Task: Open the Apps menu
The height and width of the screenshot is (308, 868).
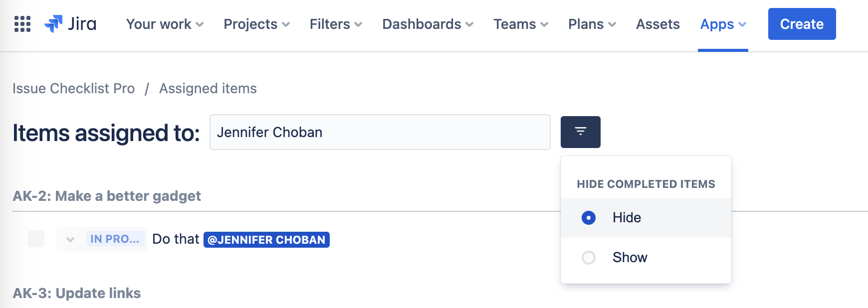Action: pyautogui.click(x=723, y=24)
